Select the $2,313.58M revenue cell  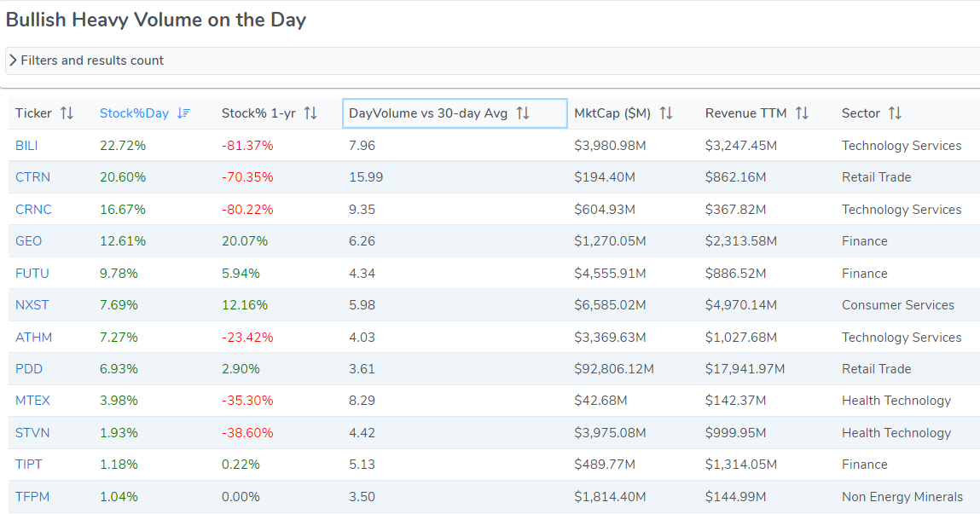tap(740, 241)
